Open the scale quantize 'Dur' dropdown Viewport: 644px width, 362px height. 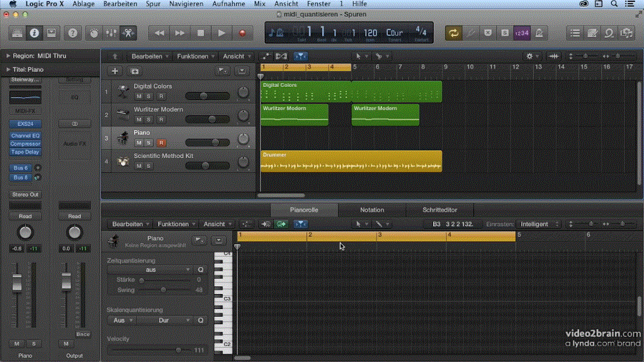coord(164,320)
